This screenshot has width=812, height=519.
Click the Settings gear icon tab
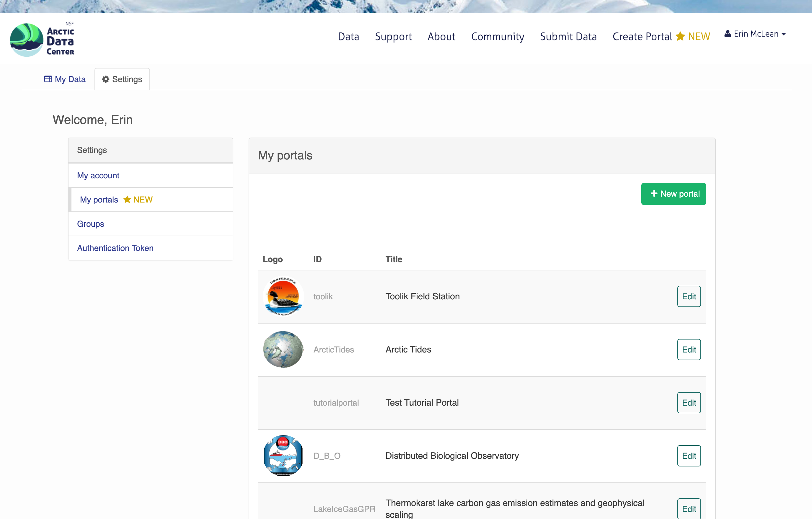[122, 79]
